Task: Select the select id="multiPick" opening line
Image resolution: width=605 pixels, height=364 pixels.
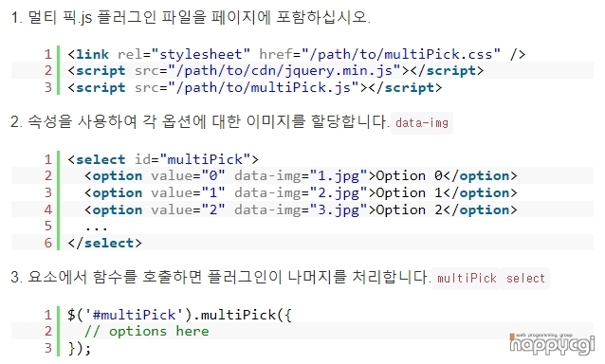Action: click(x=163, y=159)
